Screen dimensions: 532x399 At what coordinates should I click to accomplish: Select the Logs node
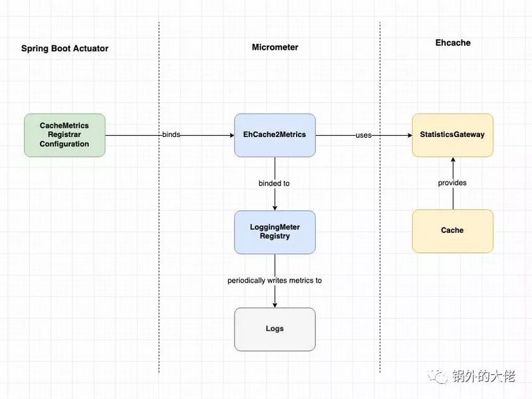click(275, 329)
